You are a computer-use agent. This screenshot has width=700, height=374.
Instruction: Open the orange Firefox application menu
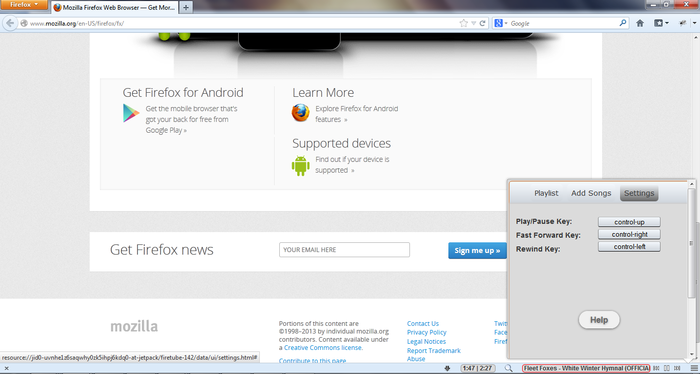coord(24,5)
